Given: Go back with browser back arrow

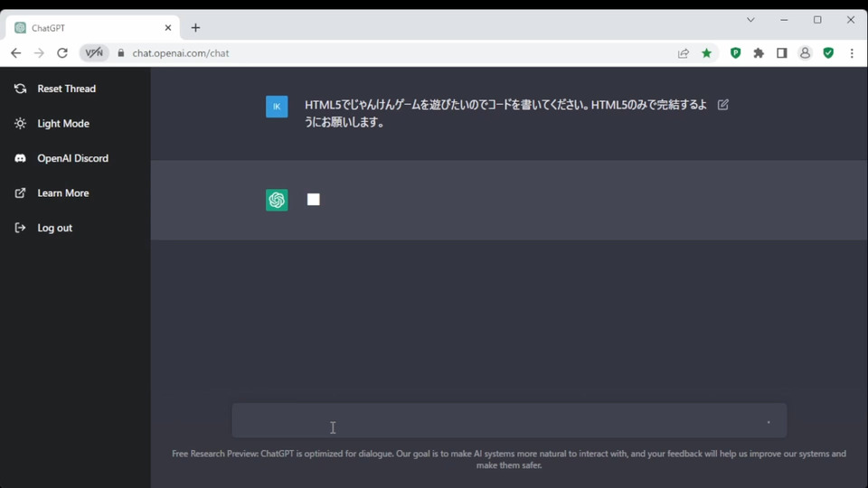Looking at the screenshot, I should point(16,53).
